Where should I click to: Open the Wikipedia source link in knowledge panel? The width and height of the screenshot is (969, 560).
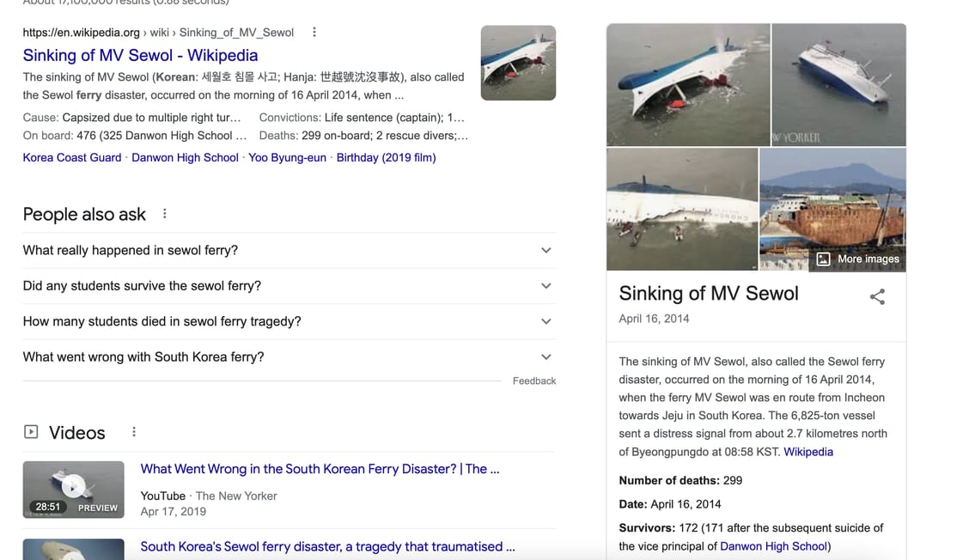pyautogui.click(x=807, y=452)
